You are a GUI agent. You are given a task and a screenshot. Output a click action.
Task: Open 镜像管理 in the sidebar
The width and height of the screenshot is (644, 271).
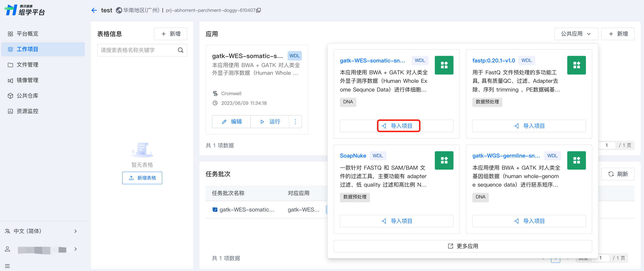point(27,80)
